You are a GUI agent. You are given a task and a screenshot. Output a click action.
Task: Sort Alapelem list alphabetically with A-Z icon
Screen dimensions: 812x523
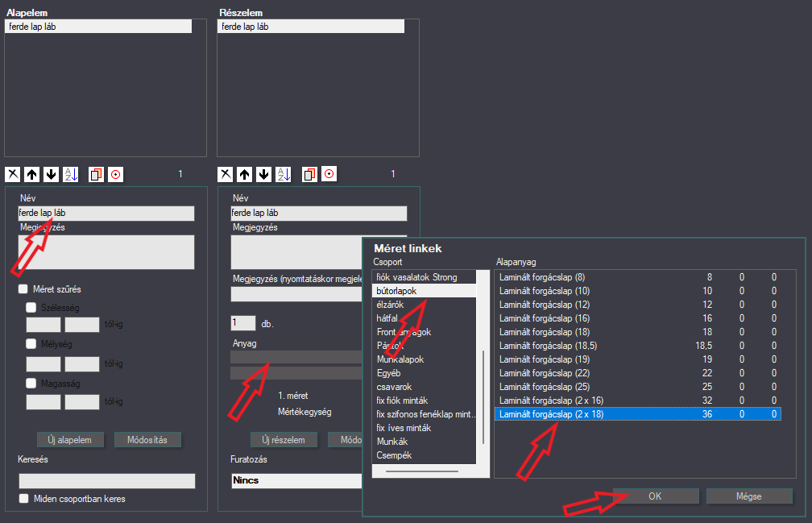70,175
